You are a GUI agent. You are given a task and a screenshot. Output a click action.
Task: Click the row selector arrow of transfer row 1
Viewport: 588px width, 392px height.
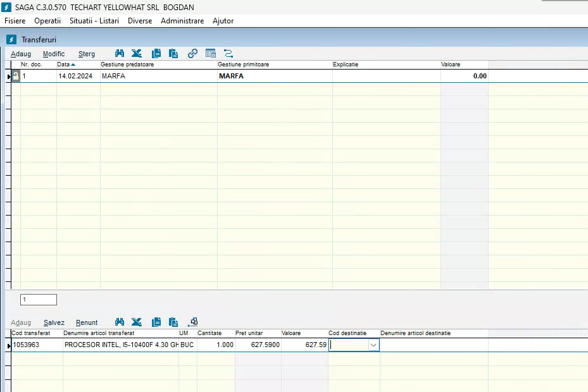[x=9, y=77]
